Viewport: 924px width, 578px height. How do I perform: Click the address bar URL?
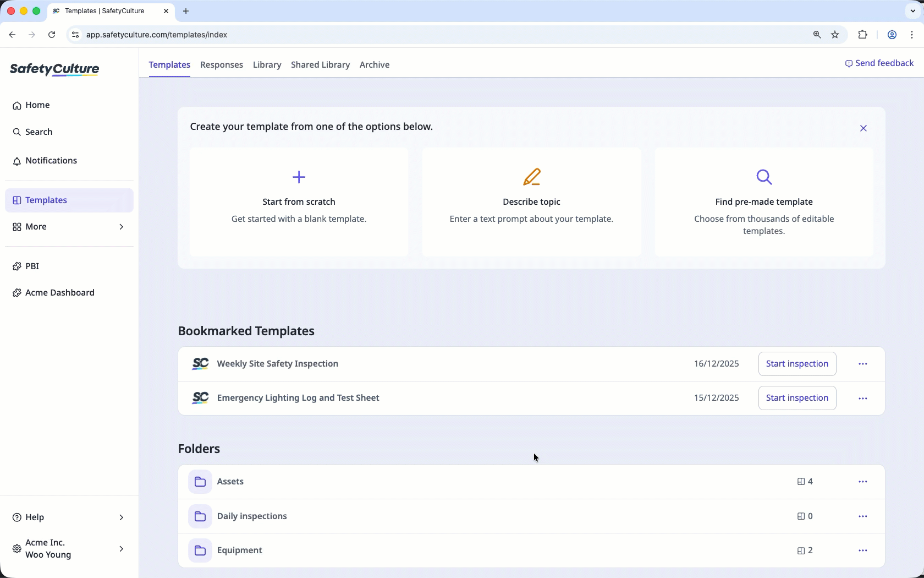point(157,35)
